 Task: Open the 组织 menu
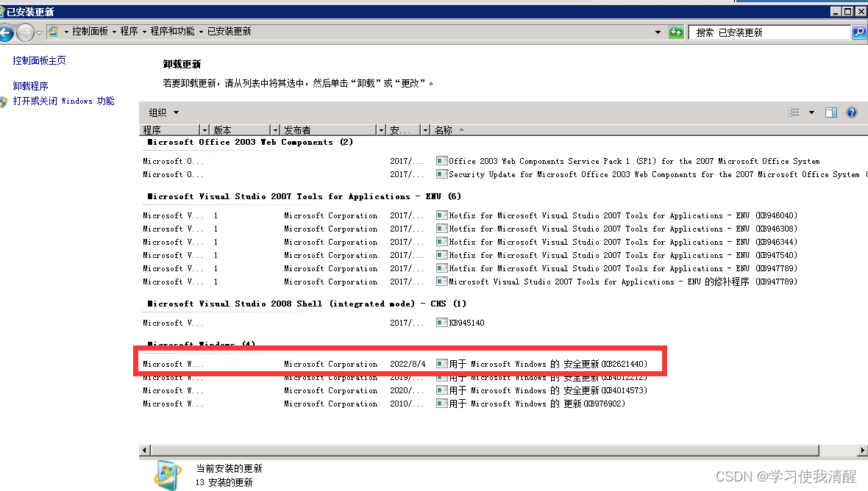click(x=163, y=112)
